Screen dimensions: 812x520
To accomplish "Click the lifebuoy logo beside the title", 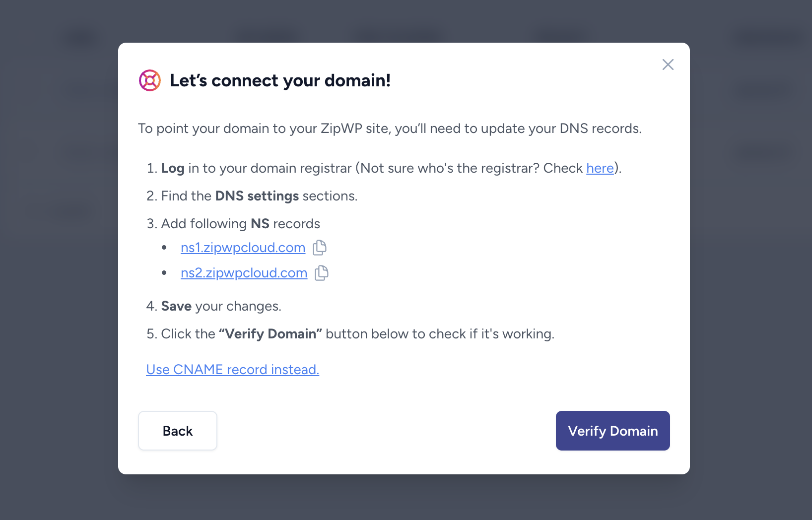I will [x=150, y=80].
